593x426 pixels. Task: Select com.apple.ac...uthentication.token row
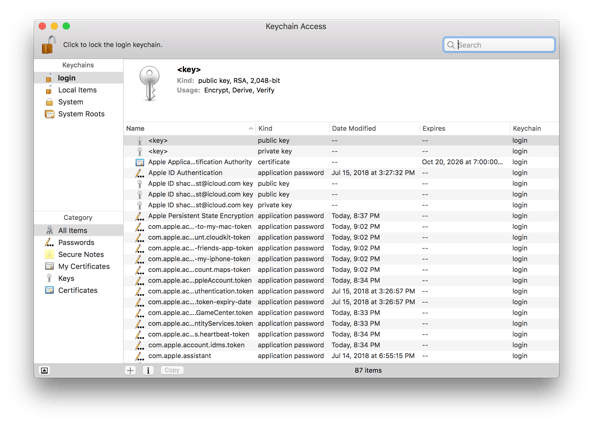[x=341, y=291]
